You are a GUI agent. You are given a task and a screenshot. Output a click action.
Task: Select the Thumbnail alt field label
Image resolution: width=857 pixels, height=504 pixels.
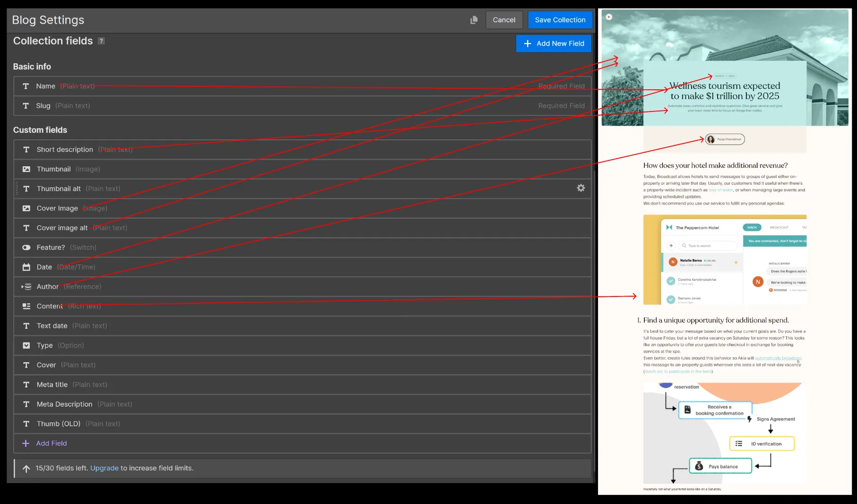(x=59, y=188)
